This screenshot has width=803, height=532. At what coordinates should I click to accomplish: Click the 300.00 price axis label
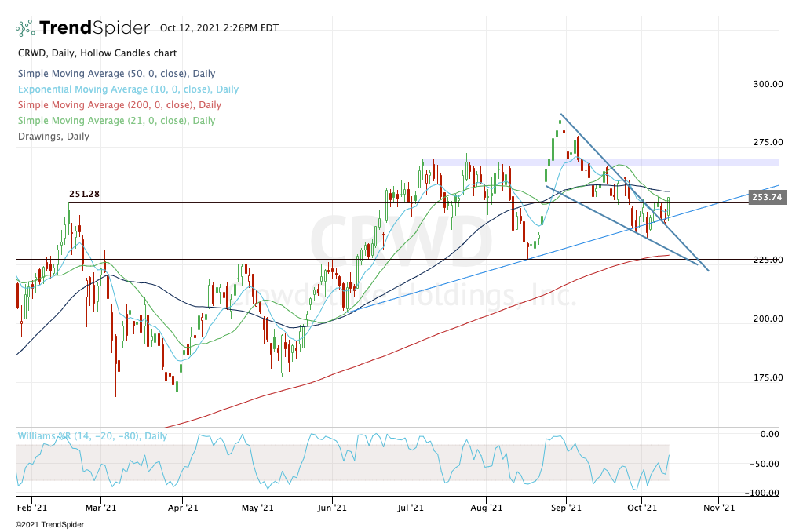[x=768, y=84]
